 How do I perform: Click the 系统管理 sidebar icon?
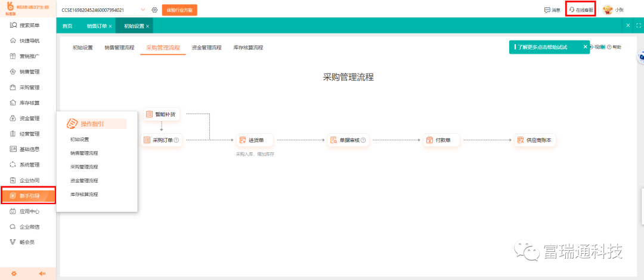pos(13,164)
